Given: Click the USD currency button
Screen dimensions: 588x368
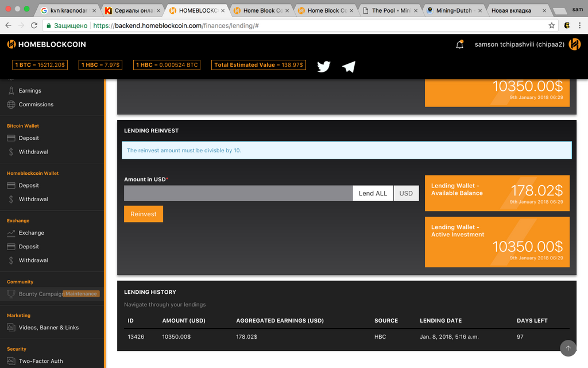Looking at the screenshot, I should [406, 193].
